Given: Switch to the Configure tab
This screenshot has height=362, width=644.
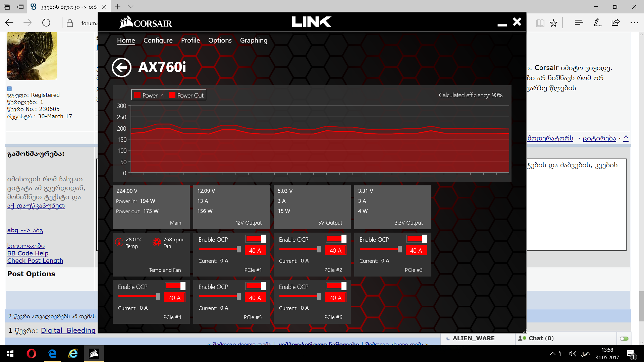Looking at the screenshot, I should 158,40.
